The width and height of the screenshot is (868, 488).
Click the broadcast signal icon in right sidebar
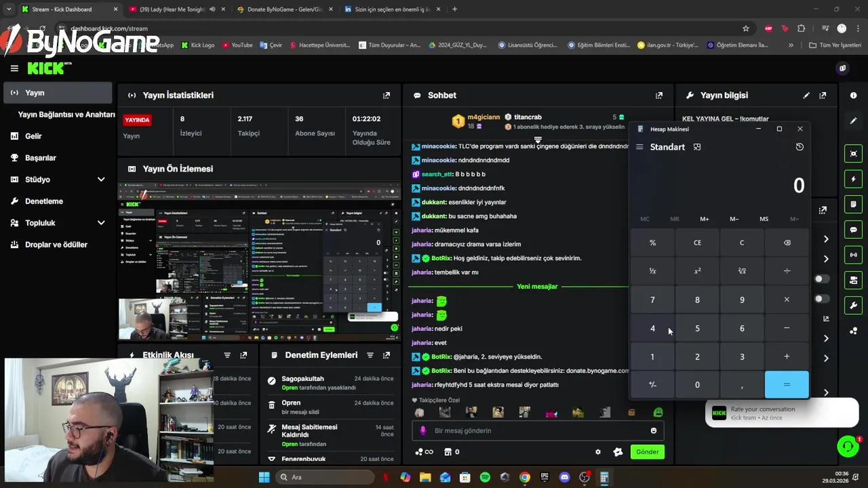[x=854, y=255]
